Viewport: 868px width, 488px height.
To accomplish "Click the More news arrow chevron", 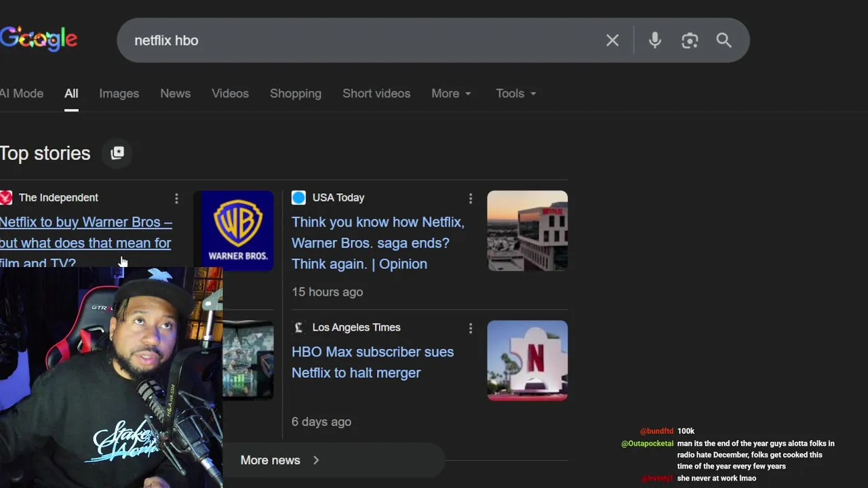I will coord(316,460).
